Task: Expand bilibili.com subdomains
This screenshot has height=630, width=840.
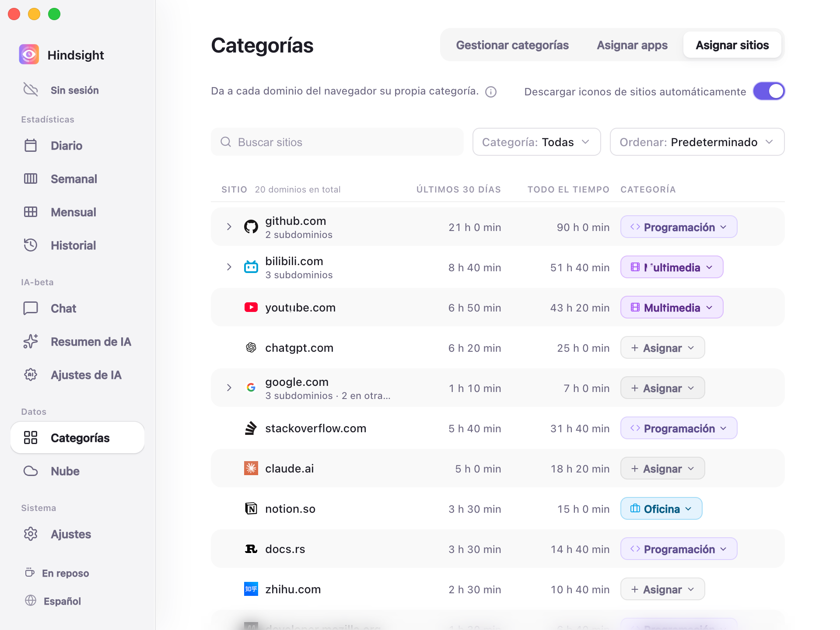Action: click(x=229, y=267)
